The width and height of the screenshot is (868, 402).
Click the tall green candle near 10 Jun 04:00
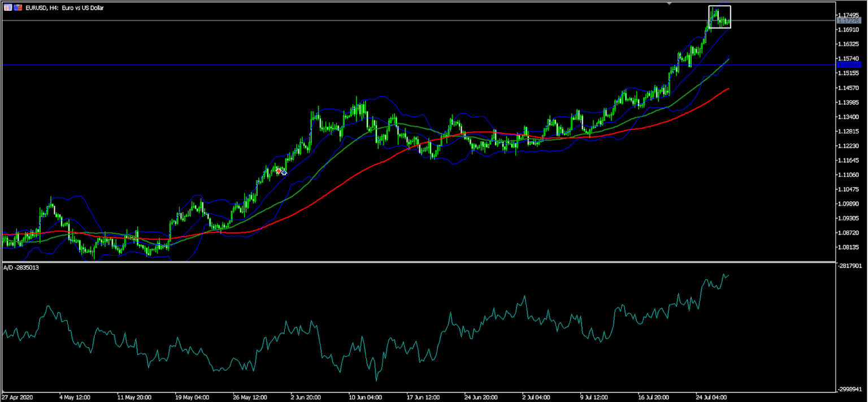[x=356, y=113]
